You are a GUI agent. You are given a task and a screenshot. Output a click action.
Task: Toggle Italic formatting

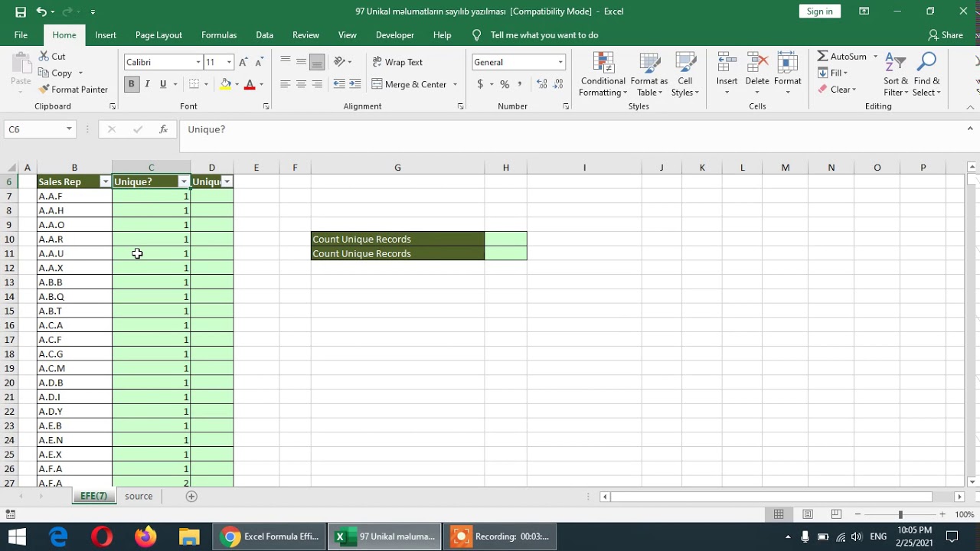point(147,84)
